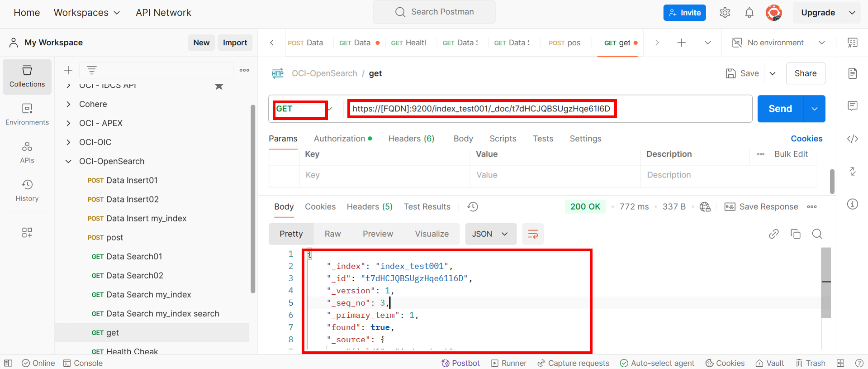Open the Raw response view
This screenshot has width=868, height=369.
[x=332, y=234]
